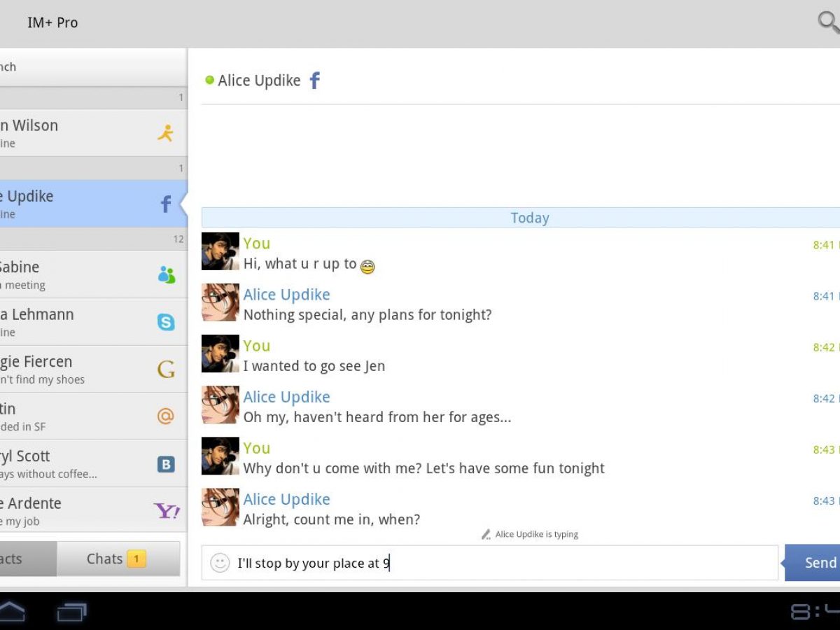Click the search magnifier icon
840x630 pixels.
click(828, 22)
